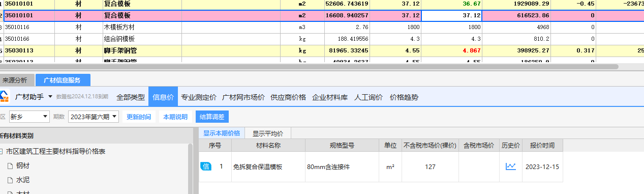
Task: Click the price value 127
Action: click(x=430, y=167)
